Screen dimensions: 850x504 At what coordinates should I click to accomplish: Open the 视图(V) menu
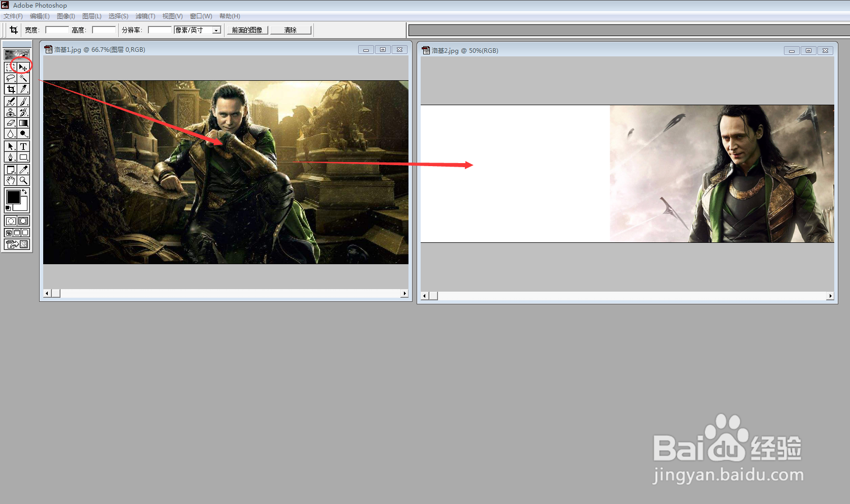coord(172,16)
